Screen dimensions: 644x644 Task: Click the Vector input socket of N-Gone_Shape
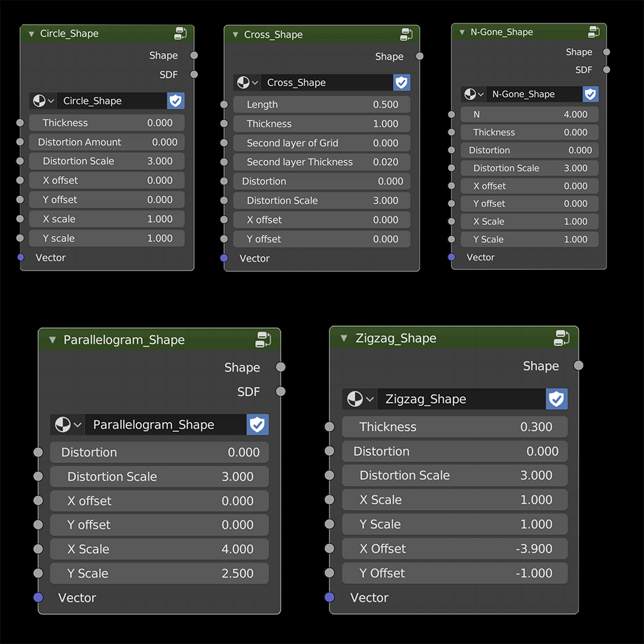(451, 257)
